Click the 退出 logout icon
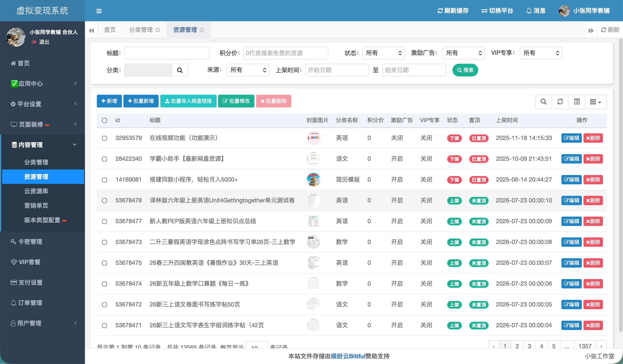Screen dimensions: 623x364 click(34, 42)
